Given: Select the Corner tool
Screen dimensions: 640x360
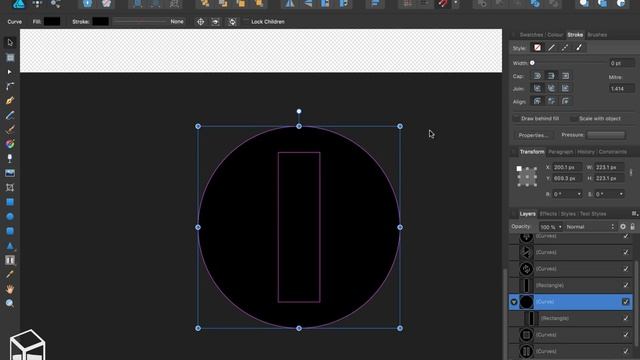Looking at the screenshot, I should coord(10,86).
